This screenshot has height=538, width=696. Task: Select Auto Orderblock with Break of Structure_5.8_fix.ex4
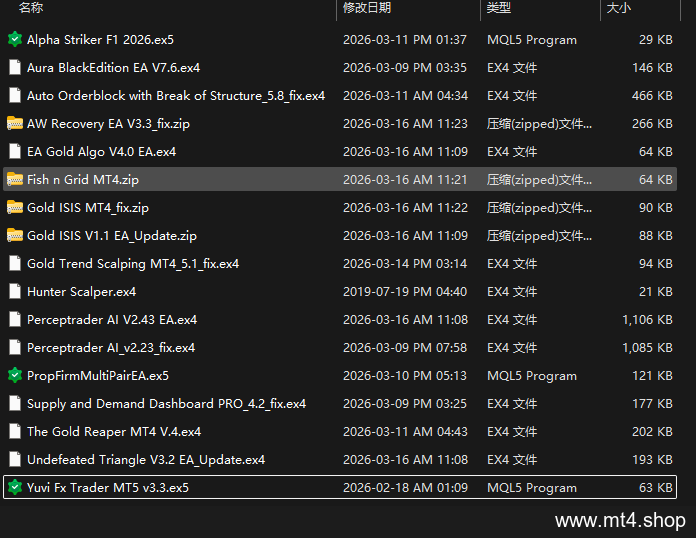(176, 95)
